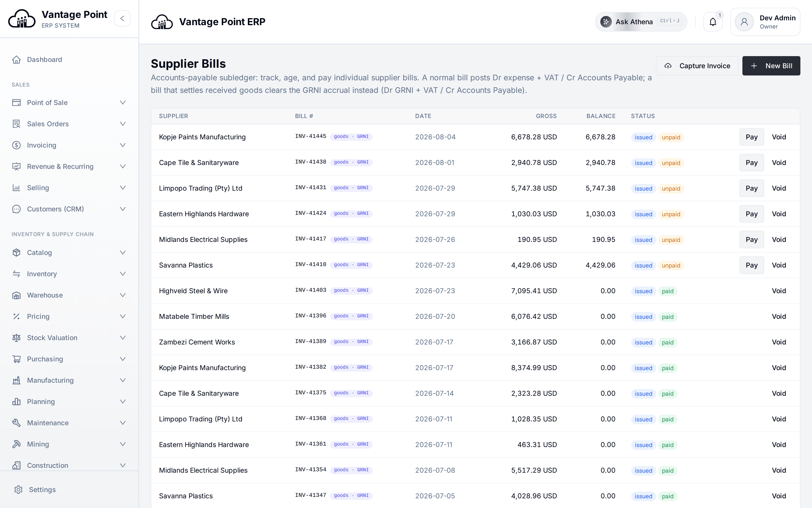Viewport: 812px width, 508px height.
Task: Click the Dev Admin user avatar icon
Action: 744,22
